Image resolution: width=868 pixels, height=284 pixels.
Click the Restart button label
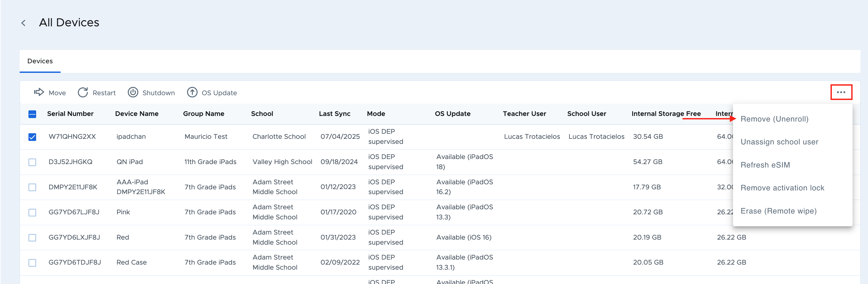tap(104, 93)
